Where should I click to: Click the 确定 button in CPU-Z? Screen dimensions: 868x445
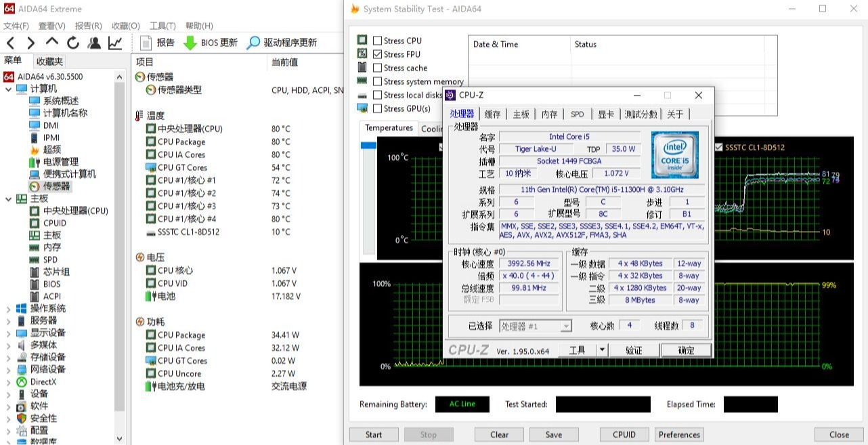[x=686, y=350]
